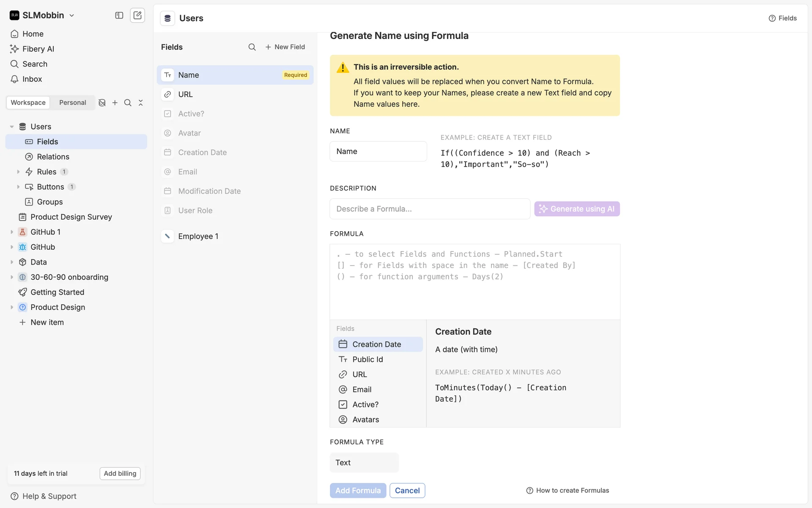Click workspace search magnifier icon

(x=128, y=103)
